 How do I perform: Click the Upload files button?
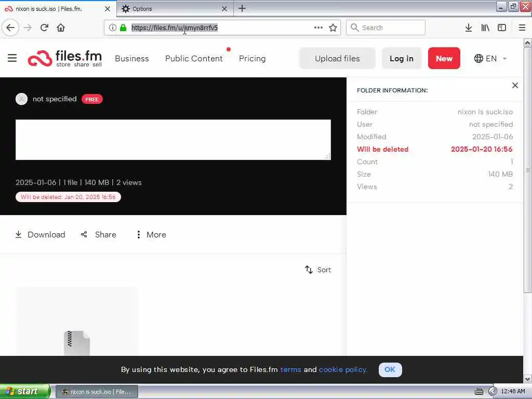(x=337, y=58)
